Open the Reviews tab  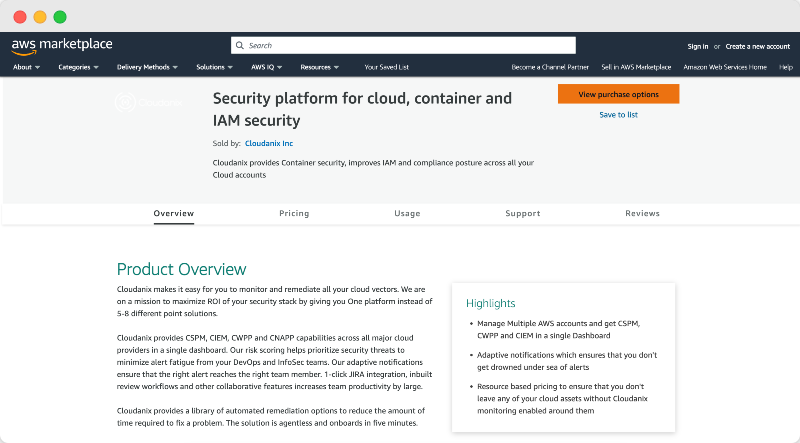pyautogui.click(x=642, y=213)
